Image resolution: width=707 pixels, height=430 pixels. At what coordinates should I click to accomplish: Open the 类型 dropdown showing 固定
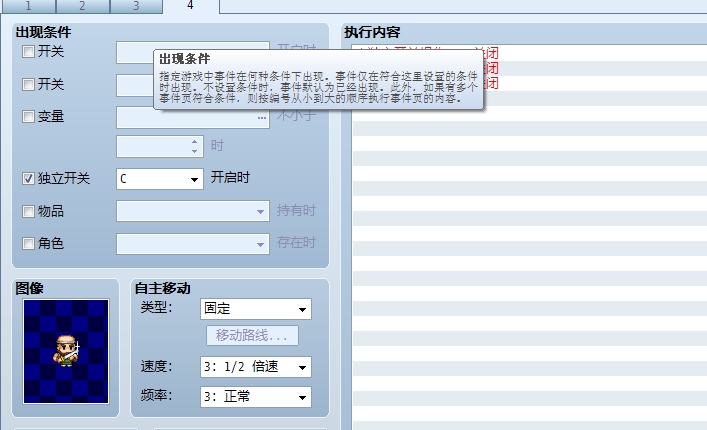pos(256,309)
